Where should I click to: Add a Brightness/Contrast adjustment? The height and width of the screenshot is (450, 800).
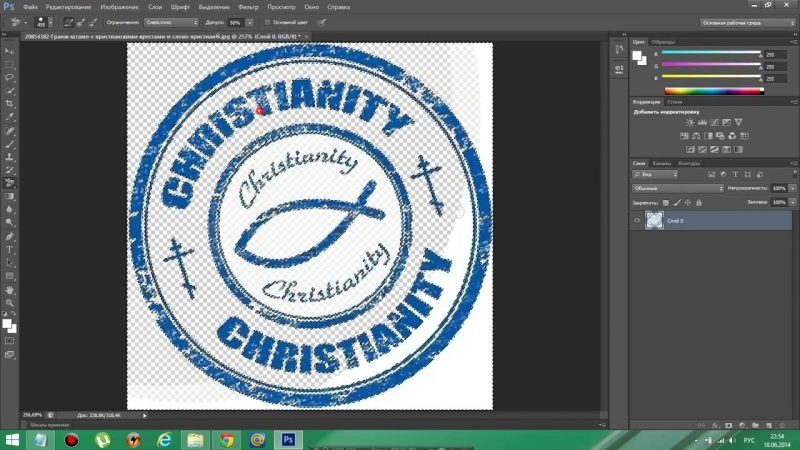point(690,122)
